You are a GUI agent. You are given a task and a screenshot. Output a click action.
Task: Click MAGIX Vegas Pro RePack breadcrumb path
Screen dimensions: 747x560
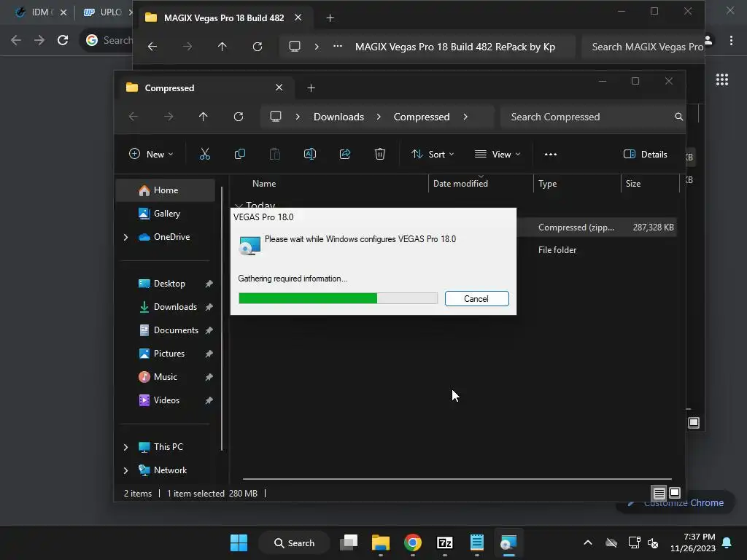pos(455,47)
